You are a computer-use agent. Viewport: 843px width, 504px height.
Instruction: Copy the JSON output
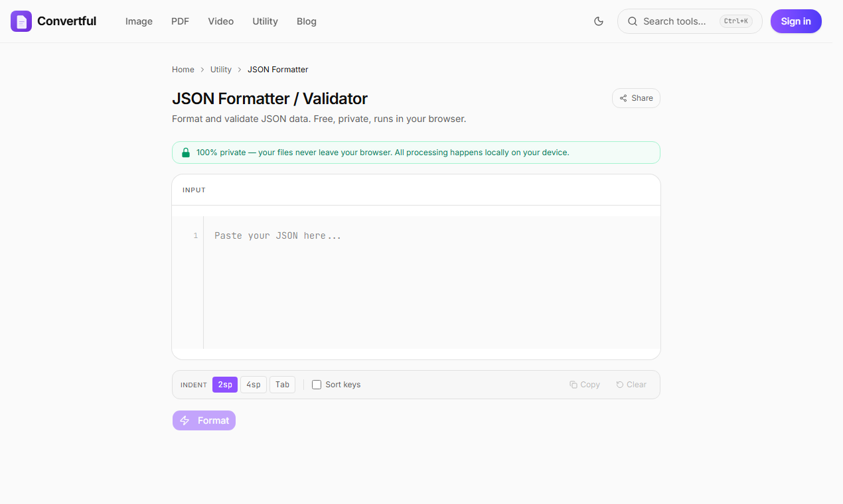(584, 385)
